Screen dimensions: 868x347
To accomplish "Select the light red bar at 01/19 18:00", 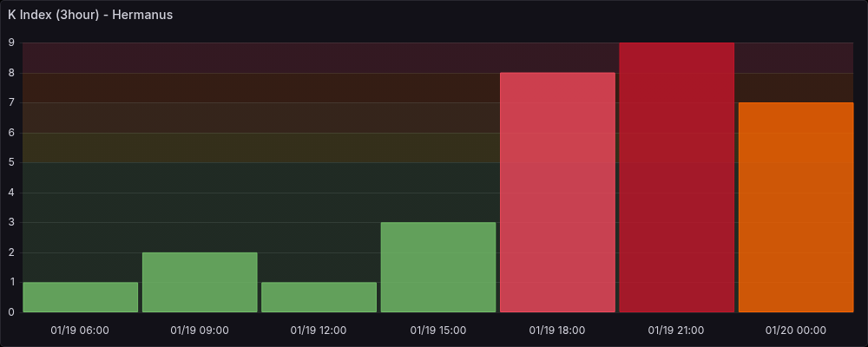I will (x=557, y=192).
